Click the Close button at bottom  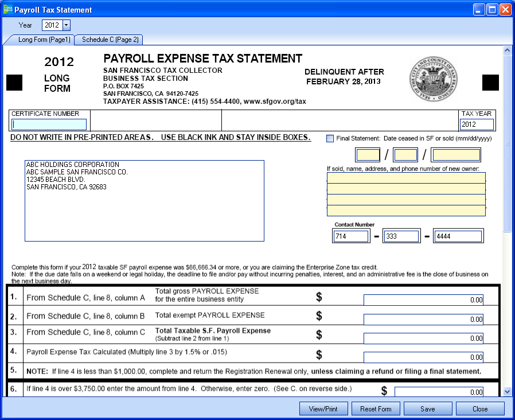(480, 409)
